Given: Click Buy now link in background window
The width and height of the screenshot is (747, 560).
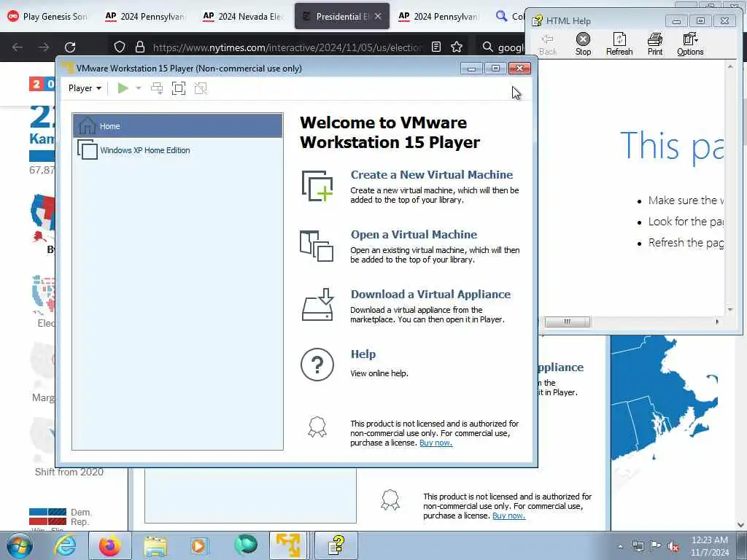Looking at the screenshot, I should 508,516.
